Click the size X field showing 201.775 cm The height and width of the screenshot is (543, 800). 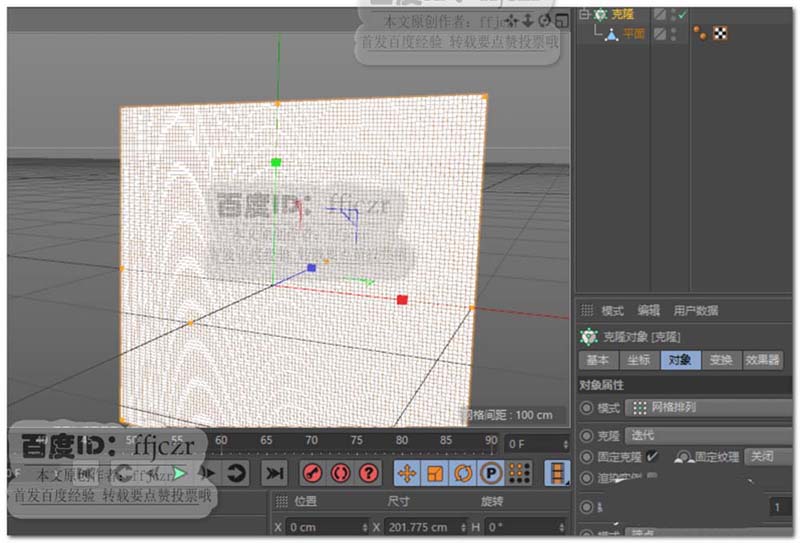[425, 527]
